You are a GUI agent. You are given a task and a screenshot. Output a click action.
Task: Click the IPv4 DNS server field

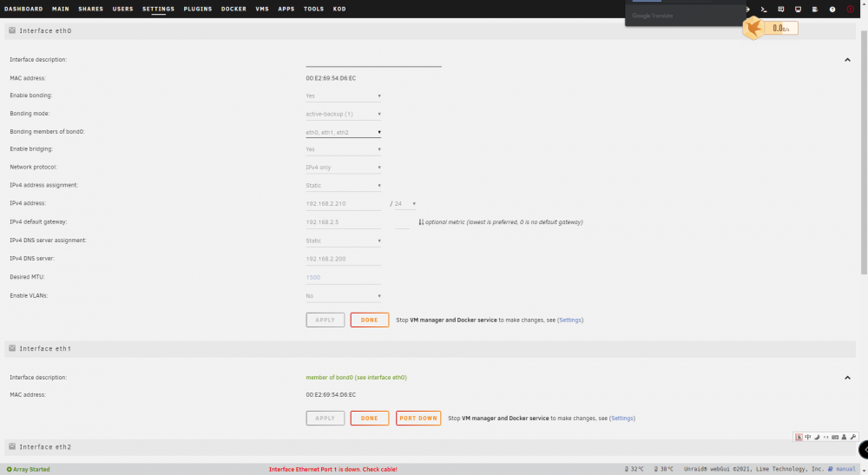(x=343, y=259)
